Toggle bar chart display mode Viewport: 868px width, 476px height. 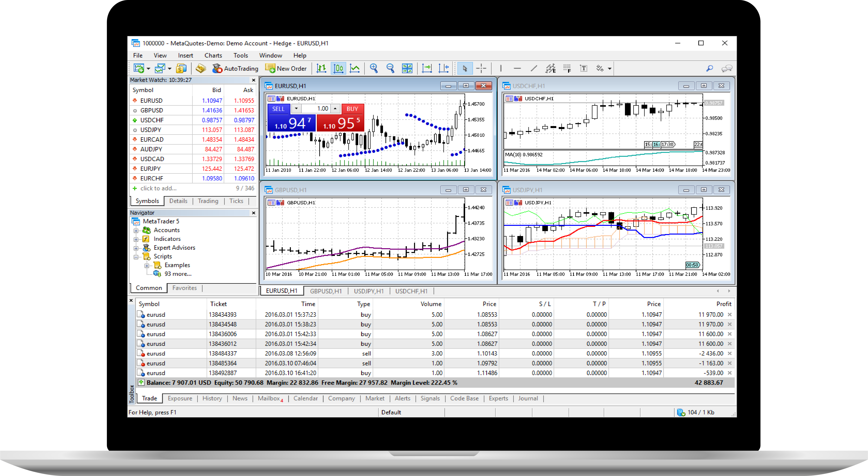point(321,68)
